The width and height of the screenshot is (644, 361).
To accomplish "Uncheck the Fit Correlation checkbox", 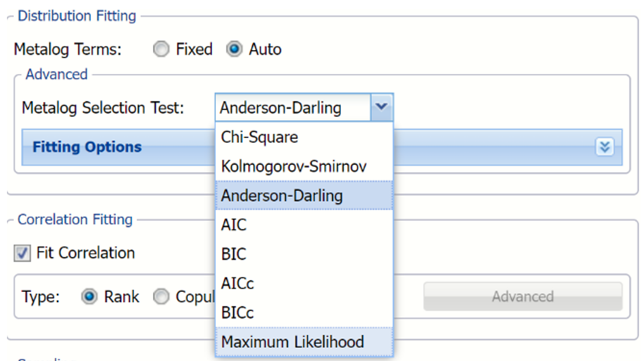I will (23, 253).
